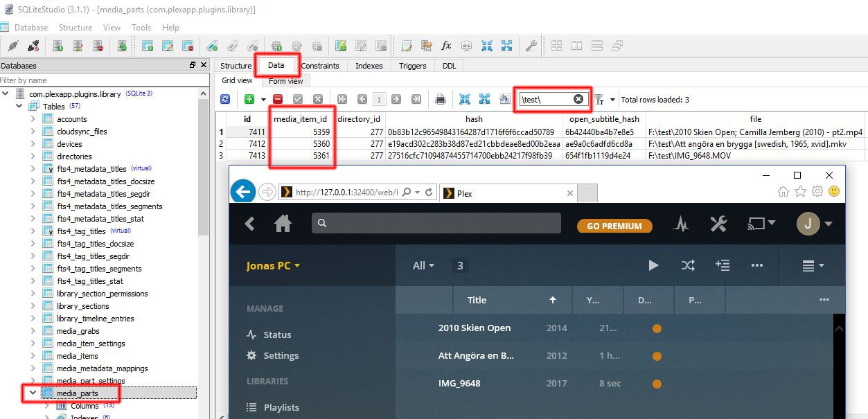This screenshot has width=868, height=419.
Task: Switch to the DDL tab
Action: (449, 66)
